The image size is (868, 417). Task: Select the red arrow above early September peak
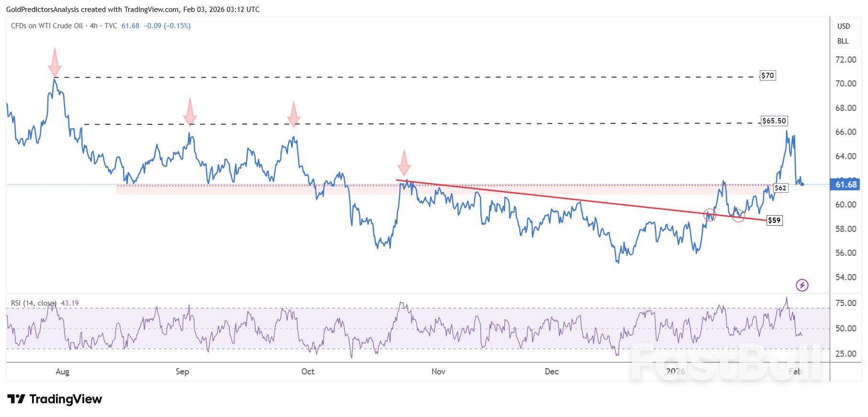coord(190,111)
